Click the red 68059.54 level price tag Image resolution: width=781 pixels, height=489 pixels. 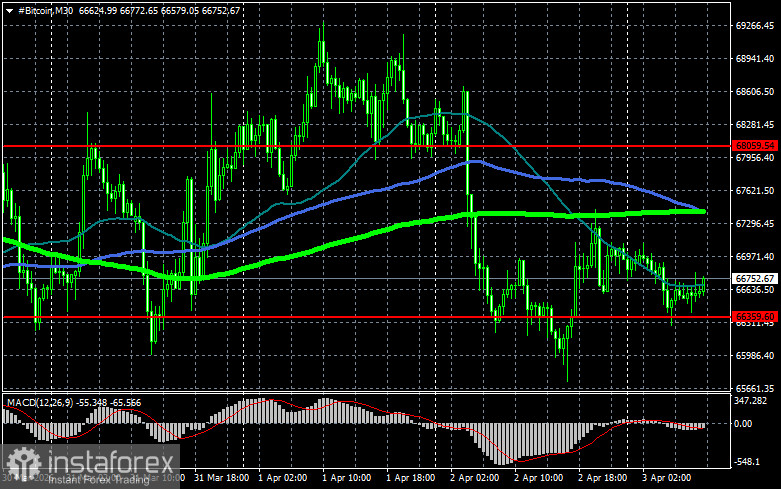coord(755,146)
